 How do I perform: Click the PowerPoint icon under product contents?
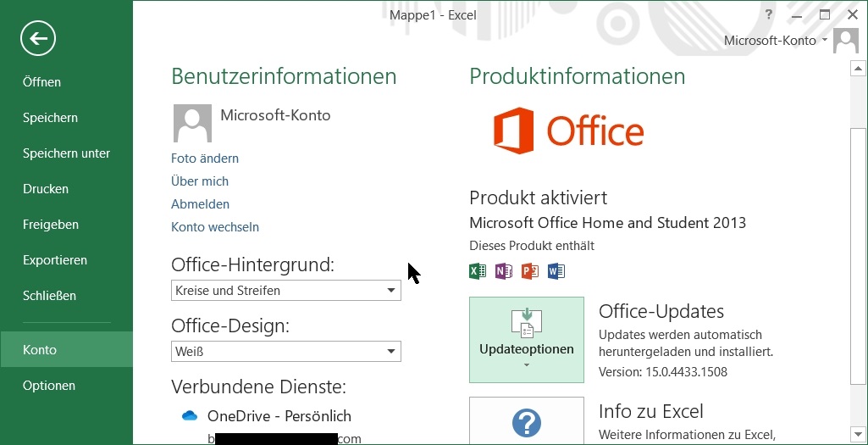point(530,271)
